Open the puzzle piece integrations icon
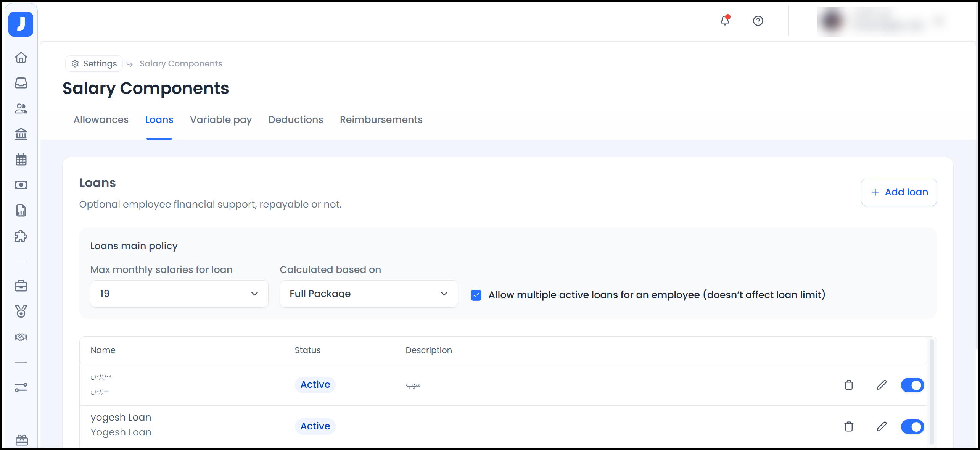Image resolution: width=980 pixels, height=450 pixels. (x=21, y=236)
